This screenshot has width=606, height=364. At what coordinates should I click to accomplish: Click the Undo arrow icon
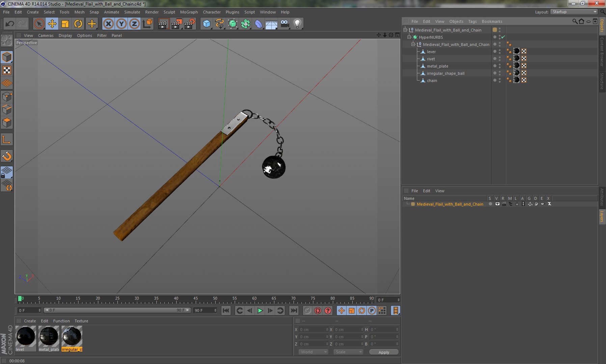[x=10, y=24]
